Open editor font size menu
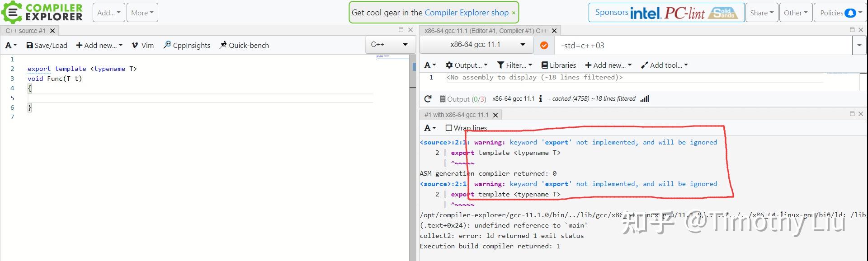This screenshot has height=261, width=868. (x=11, y=45)
